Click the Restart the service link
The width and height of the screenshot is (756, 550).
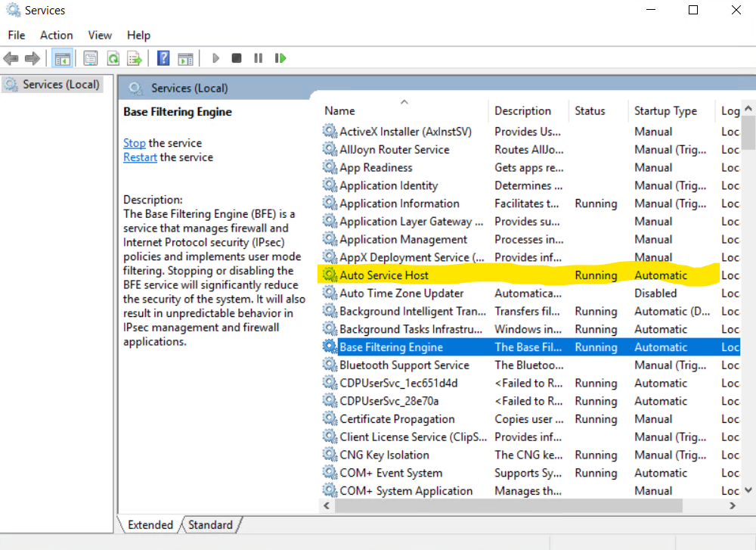click(x=140, y=157)
